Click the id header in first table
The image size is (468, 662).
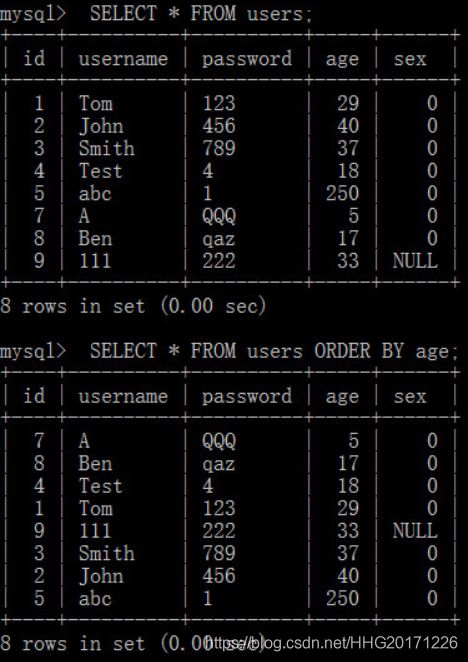[x=34, y=57]
